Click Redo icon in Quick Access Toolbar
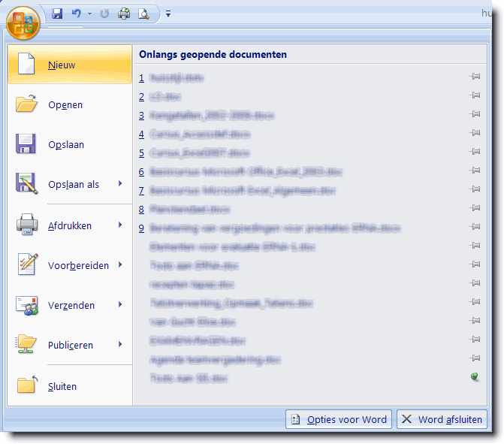This screenshot has height=444, width=504. [x=105, y=14]
